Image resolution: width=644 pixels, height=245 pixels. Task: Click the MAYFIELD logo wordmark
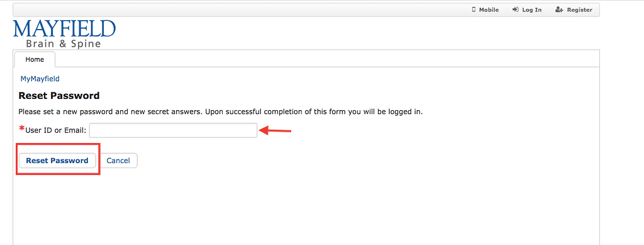pos(65,29)
